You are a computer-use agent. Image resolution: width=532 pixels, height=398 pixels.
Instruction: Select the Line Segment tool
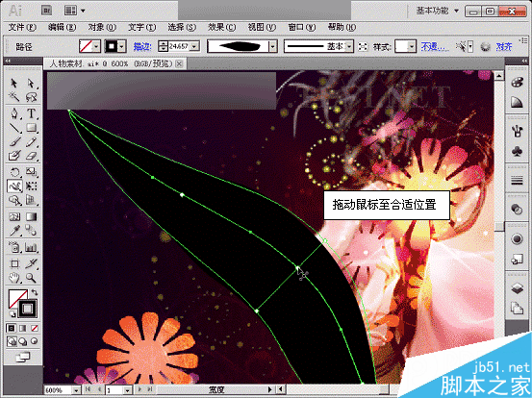pos(13,128)
